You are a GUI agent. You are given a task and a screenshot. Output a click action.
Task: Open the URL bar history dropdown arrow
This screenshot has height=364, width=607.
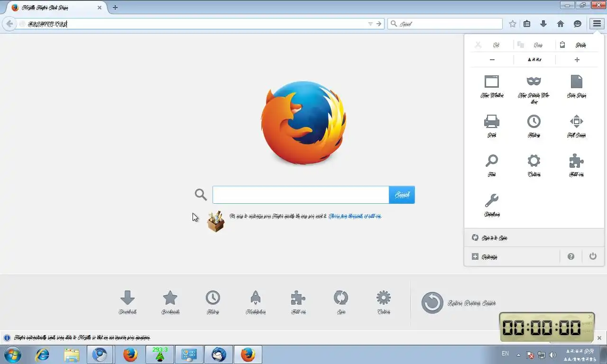[370, 24]
